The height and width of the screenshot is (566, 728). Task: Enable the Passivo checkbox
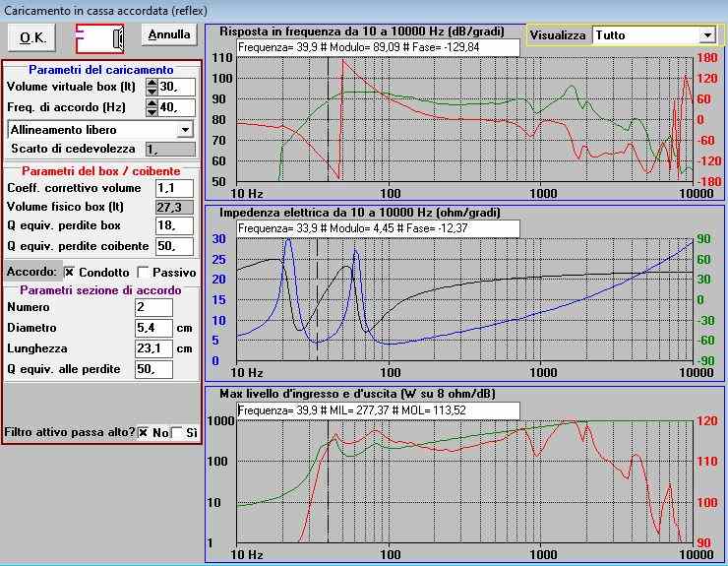(x=143, y=273)
